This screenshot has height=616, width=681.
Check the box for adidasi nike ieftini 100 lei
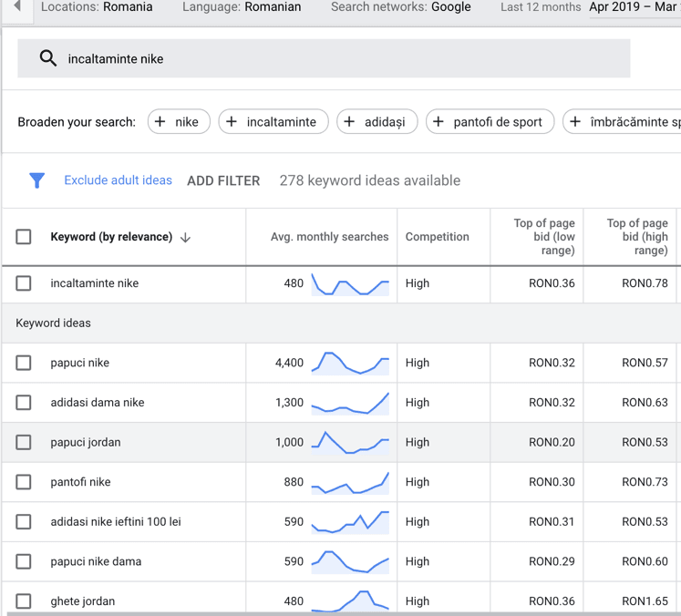click(x=24, y=522)
